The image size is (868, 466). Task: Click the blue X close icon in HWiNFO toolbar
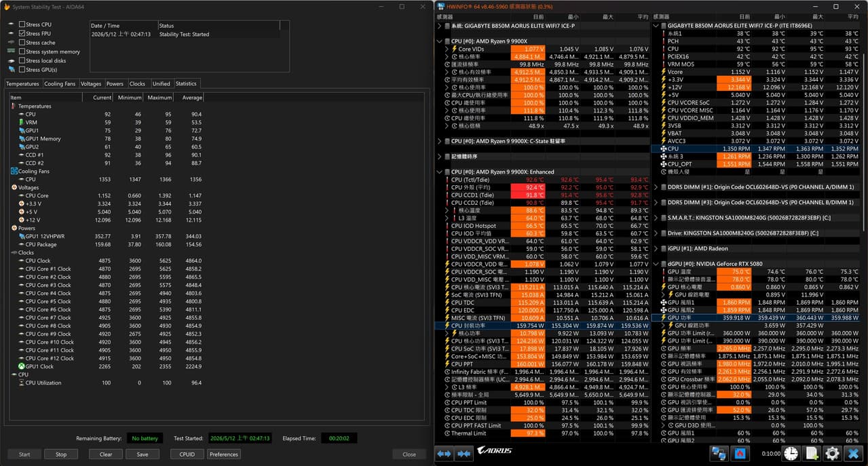854,454
